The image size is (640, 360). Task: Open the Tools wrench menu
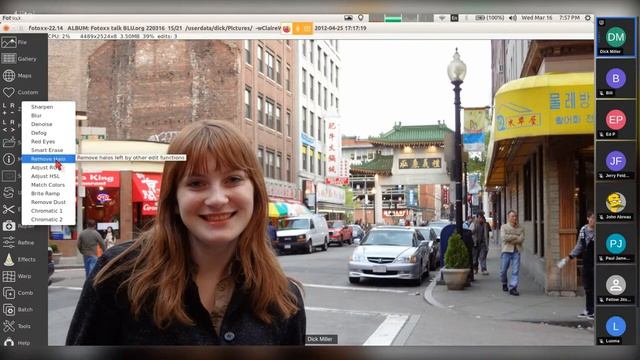(16, 326)
